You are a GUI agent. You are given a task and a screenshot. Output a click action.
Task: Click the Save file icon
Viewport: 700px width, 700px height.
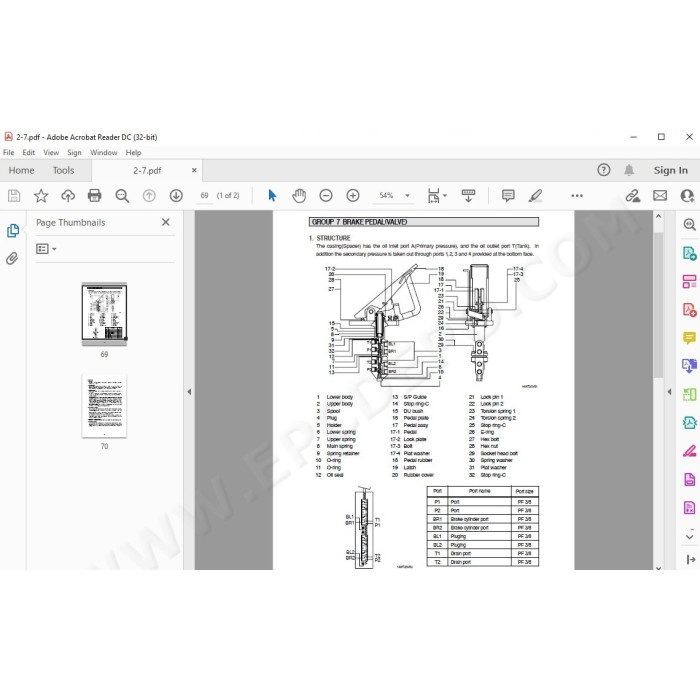pos(14,196)
